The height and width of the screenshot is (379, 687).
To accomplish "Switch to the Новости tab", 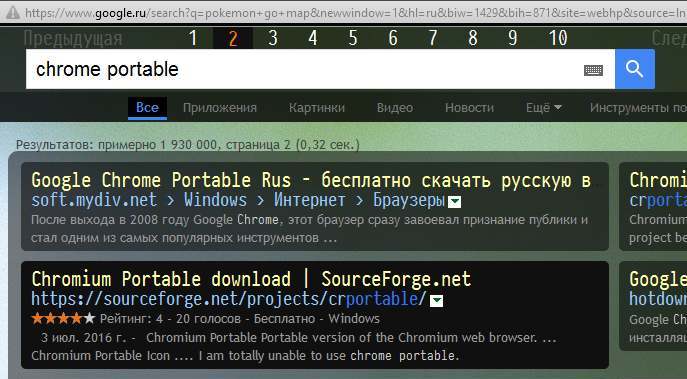I will (x=469, y=108).
